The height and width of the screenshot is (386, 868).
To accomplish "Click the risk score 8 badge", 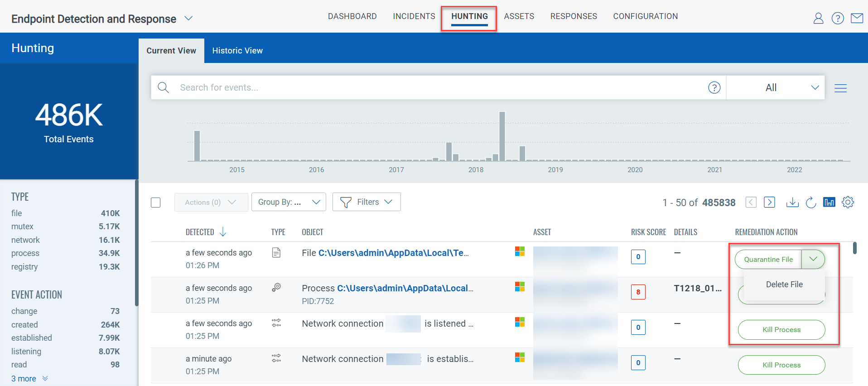I will [x=638, y=292].
